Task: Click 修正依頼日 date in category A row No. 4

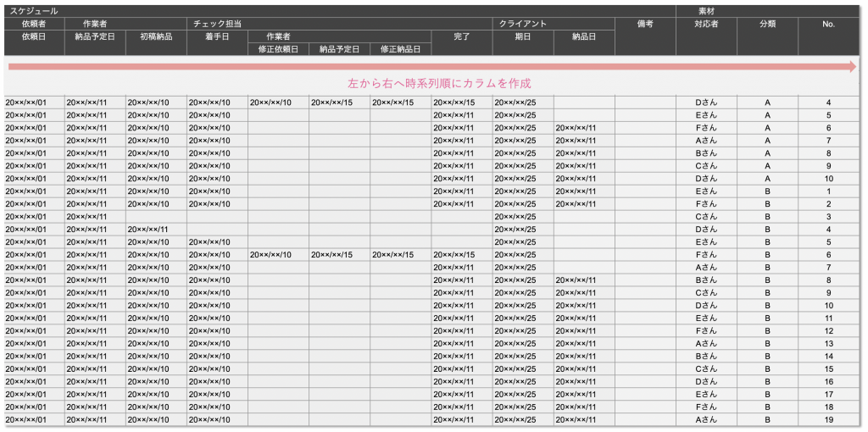Action: pyautogui.click(x=278, y=102)
